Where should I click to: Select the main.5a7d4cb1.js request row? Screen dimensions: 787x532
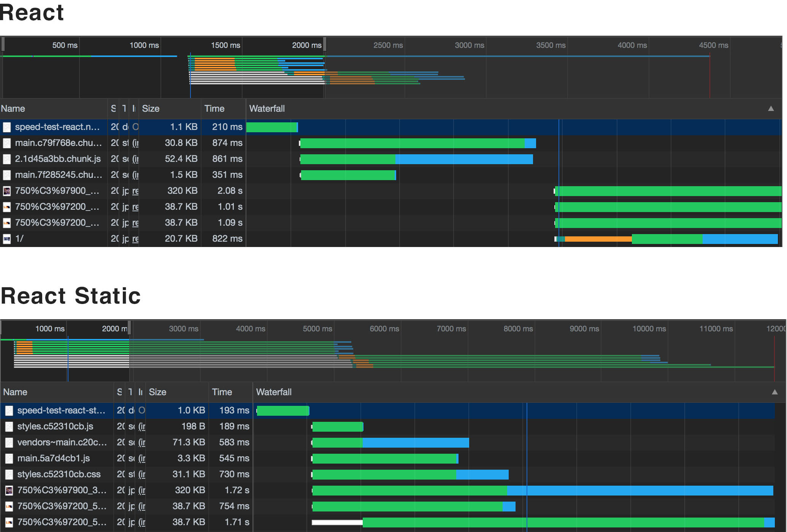click(x=53, y=459)
